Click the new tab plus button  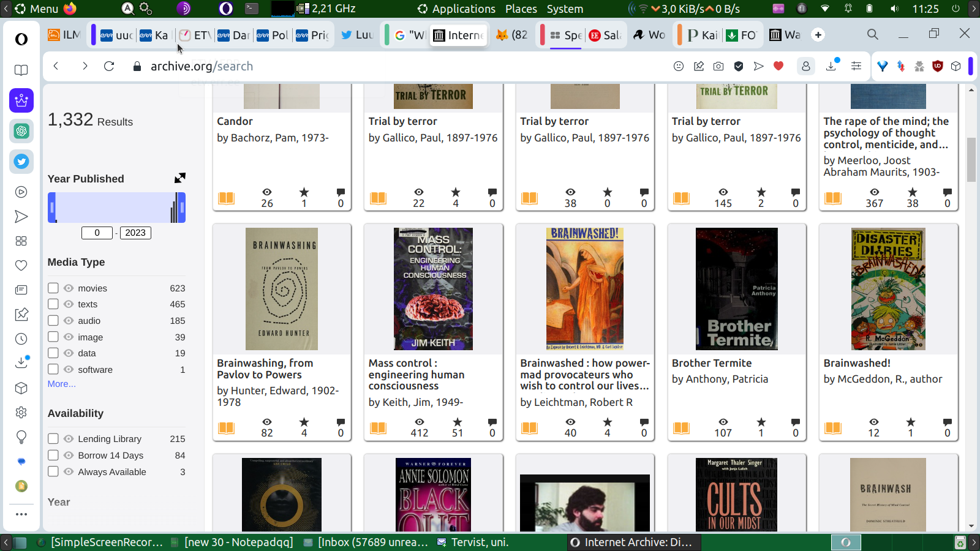click(x=818, y=35)
